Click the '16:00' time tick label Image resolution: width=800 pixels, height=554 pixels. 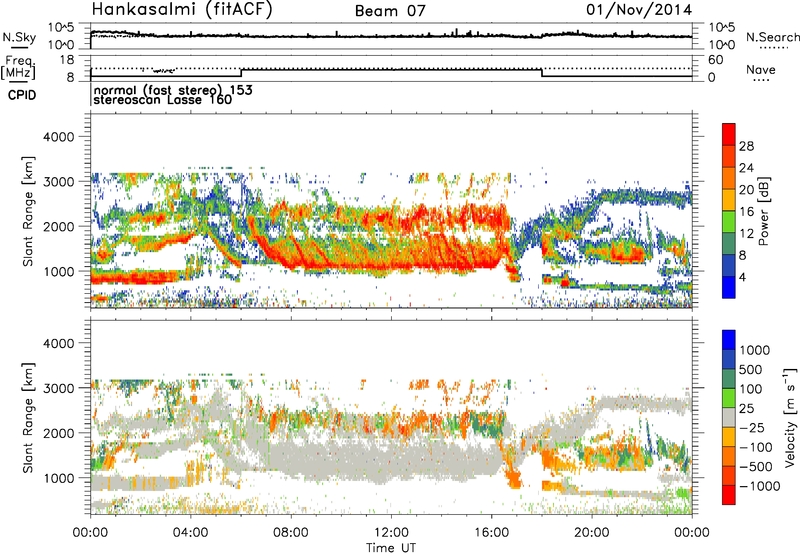(x=491, y=533)
